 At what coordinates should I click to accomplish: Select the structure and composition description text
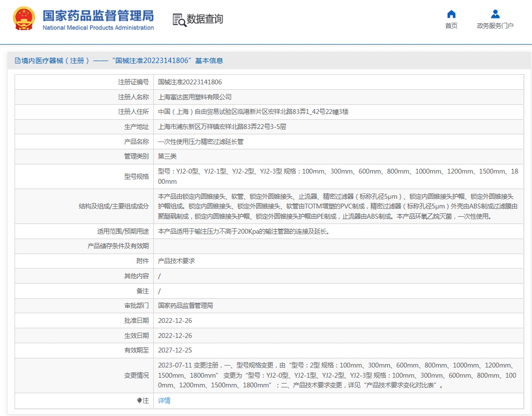(x=338, y=207)
